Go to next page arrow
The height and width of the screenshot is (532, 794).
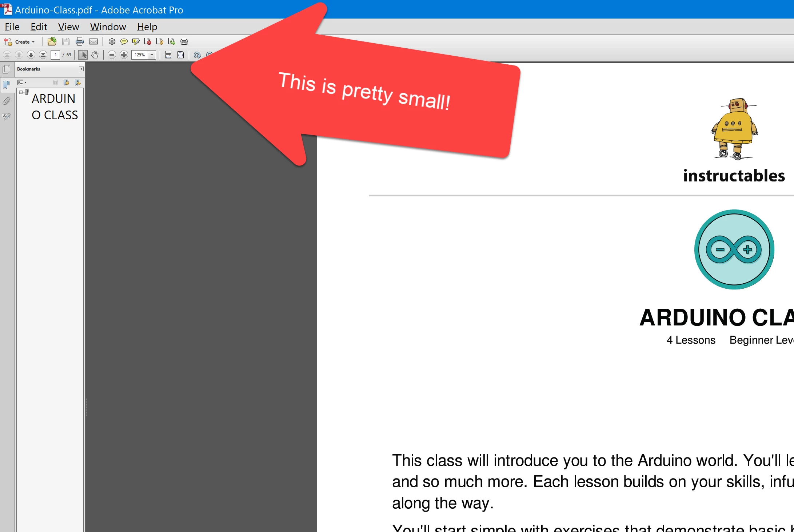(31, 55)
